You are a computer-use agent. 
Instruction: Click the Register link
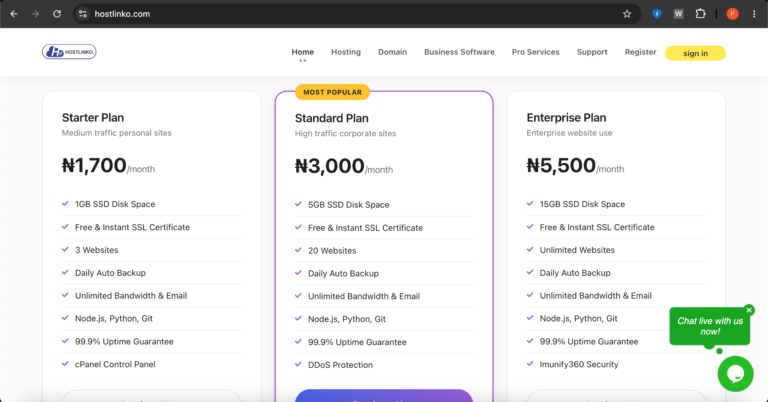(x=640, y=52)
